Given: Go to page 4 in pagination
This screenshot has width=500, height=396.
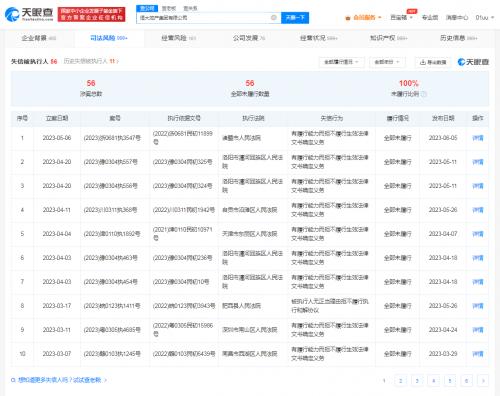Looking at the screenshot, I should [433, 380].
